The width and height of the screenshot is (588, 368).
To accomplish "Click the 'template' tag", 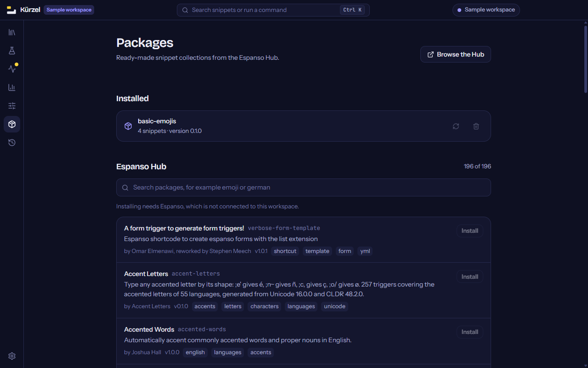I will pyautogui.click(x=317, y=251).
